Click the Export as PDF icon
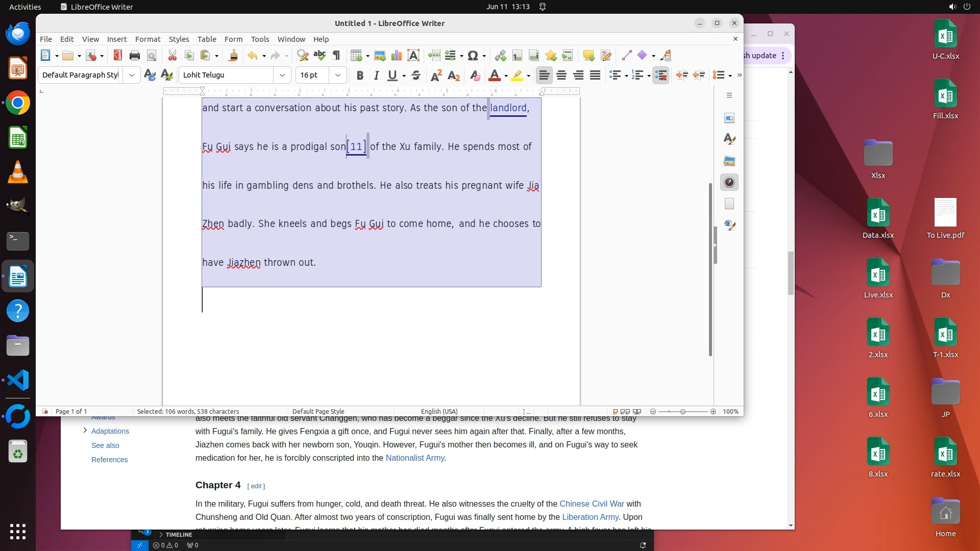This screenshot has width=980, height=551. 118,56
